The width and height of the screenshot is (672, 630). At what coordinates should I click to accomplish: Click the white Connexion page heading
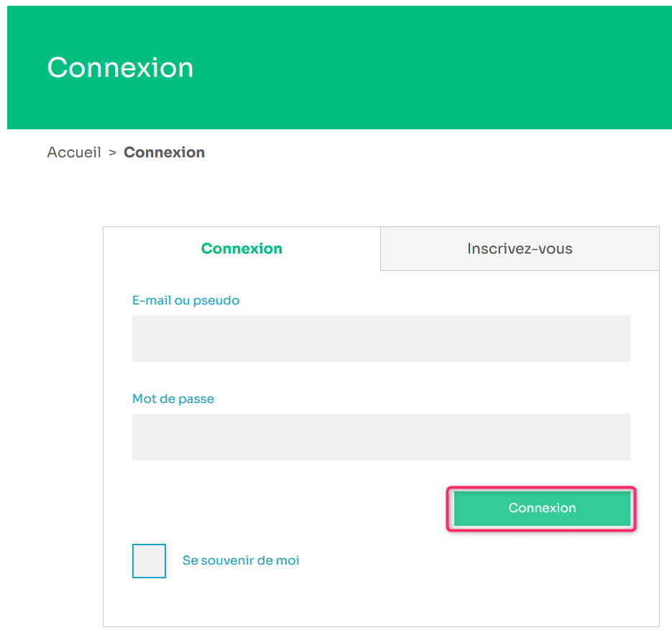(x=120, y=68)
